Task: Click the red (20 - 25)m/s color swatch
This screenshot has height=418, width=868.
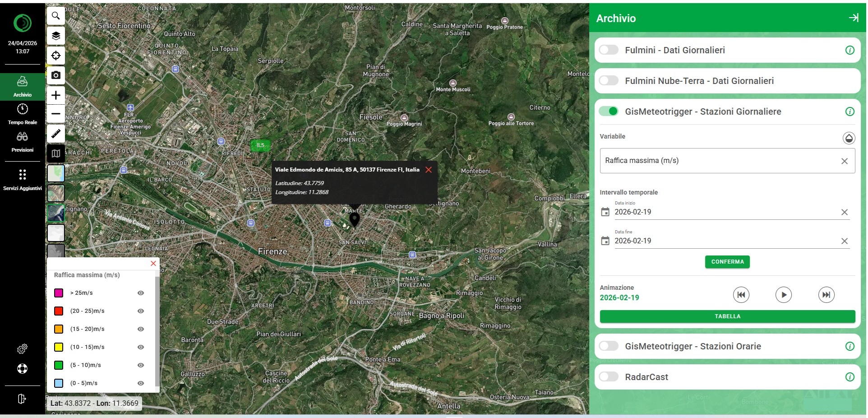Action: 59,311
